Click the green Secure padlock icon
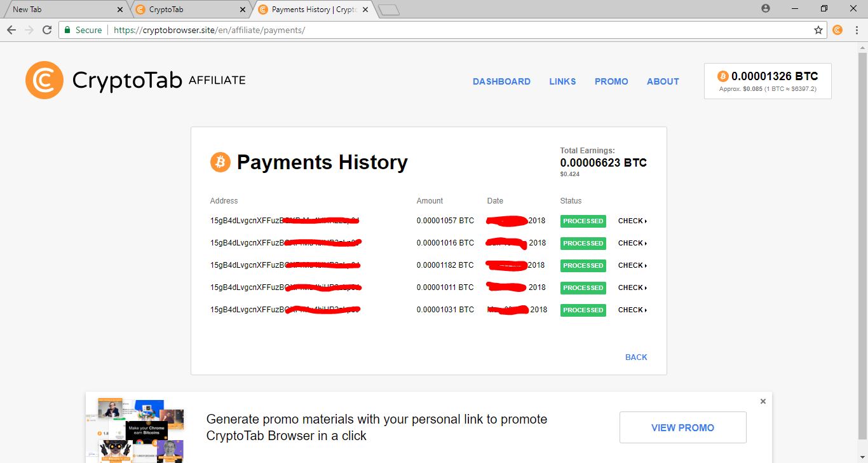 pos(67,30)
